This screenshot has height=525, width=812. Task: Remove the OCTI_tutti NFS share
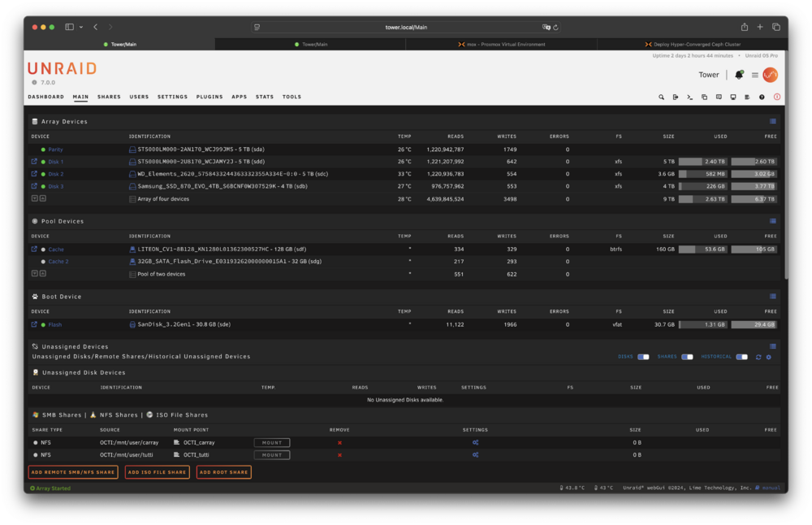click(339, 455)
